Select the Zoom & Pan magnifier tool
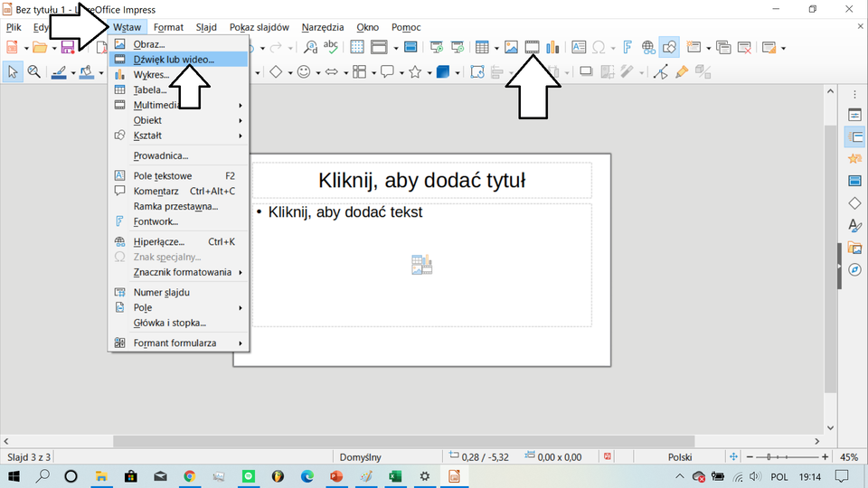Screen dimensions: 868x488 point(33,72)
